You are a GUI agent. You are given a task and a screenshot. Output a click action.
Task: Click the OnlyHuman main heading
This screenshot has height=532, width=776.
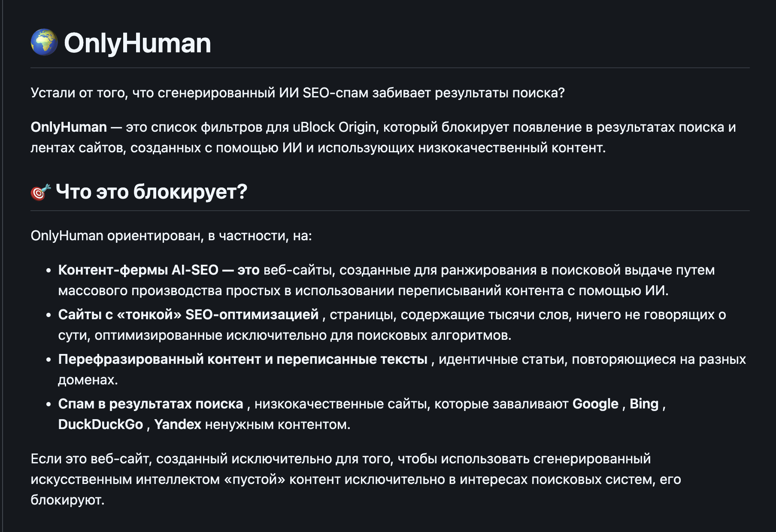[x=137, y=43]
